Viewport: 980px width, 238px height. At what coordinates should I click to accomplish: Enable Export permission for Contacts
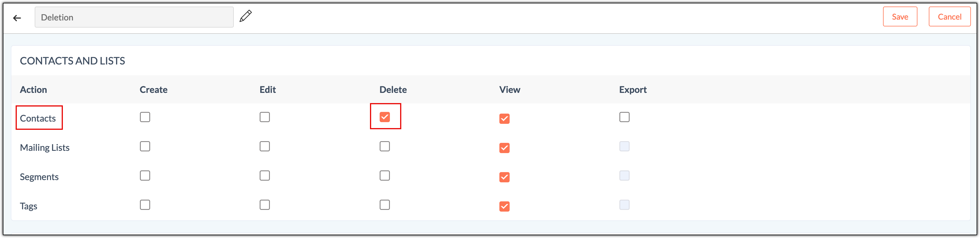624,117
